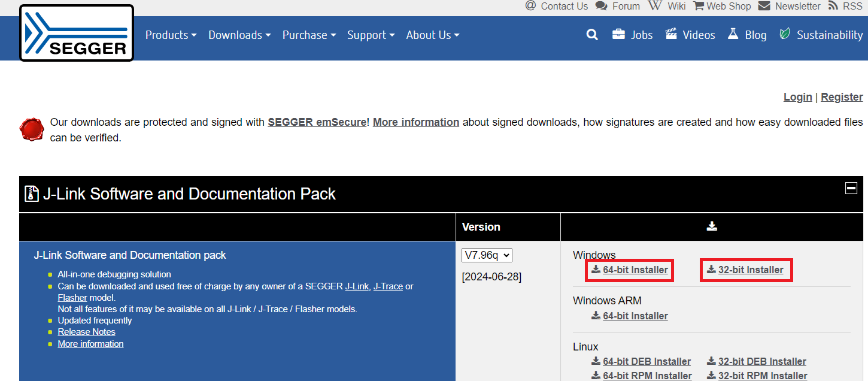Click the Windows ARM platform label

click(607, 301)
